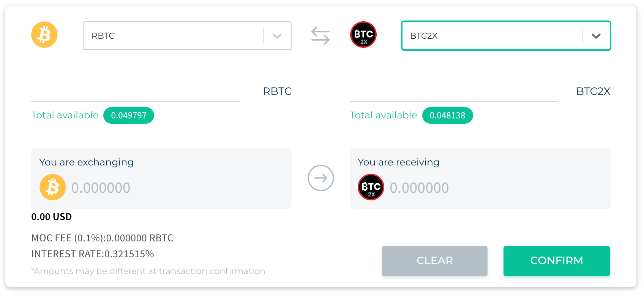644x296 pixels.
Task: Click the 0.049797 total available badge
Action: tap(129, 115)
